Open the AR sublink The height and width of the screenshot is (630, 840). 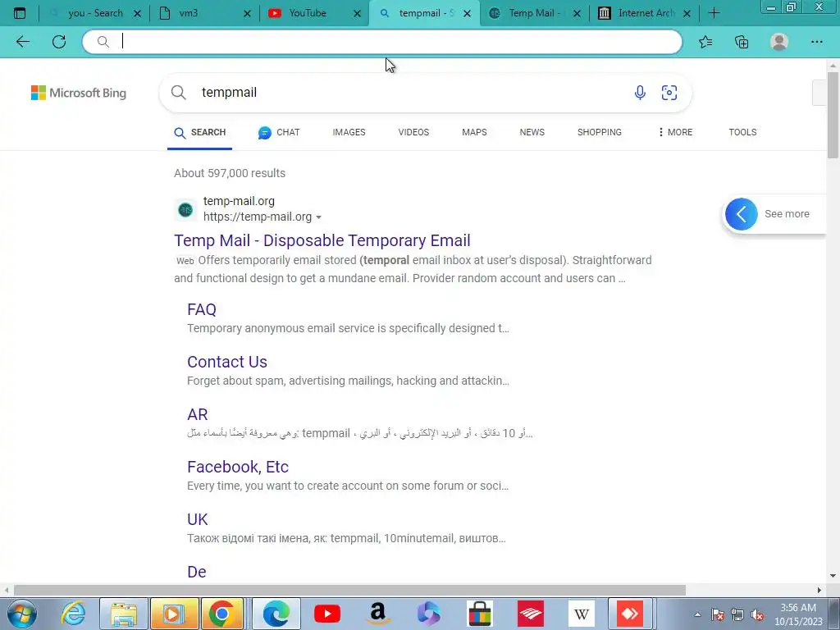197,414
